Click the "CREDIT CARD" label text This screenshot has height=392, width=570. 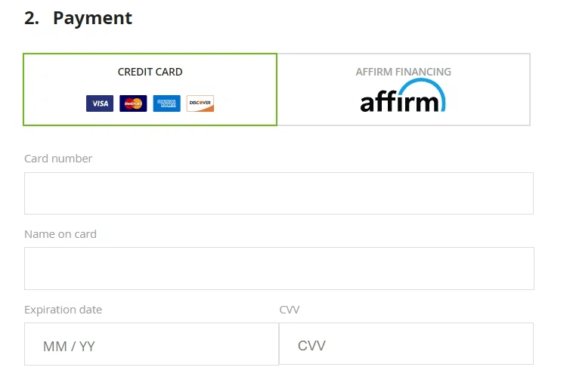click(150, 73)
